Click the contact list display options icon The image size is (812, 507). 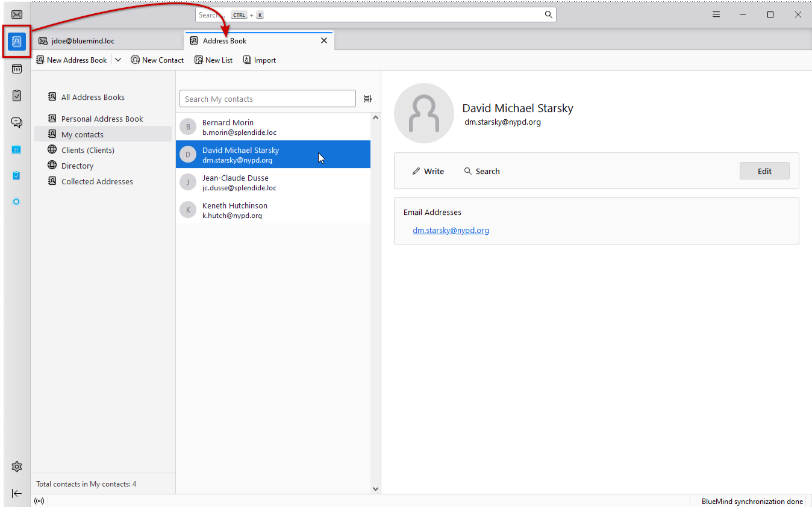point(368,99)
